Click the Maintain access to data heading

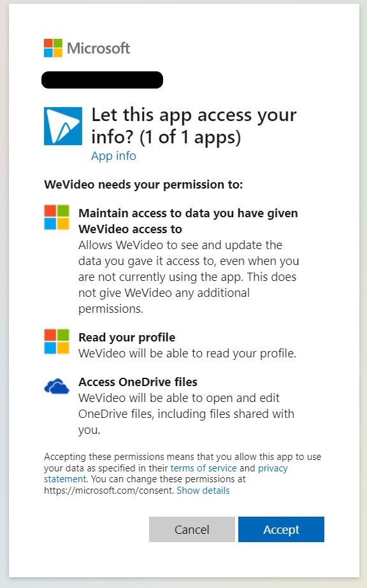click(x=188, y=221)
